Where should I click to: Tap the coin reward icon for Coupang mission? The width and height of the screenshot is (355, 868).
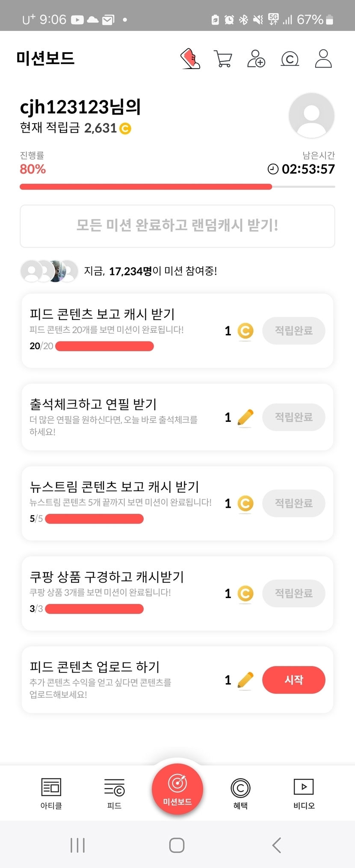[x=245, y=593]
